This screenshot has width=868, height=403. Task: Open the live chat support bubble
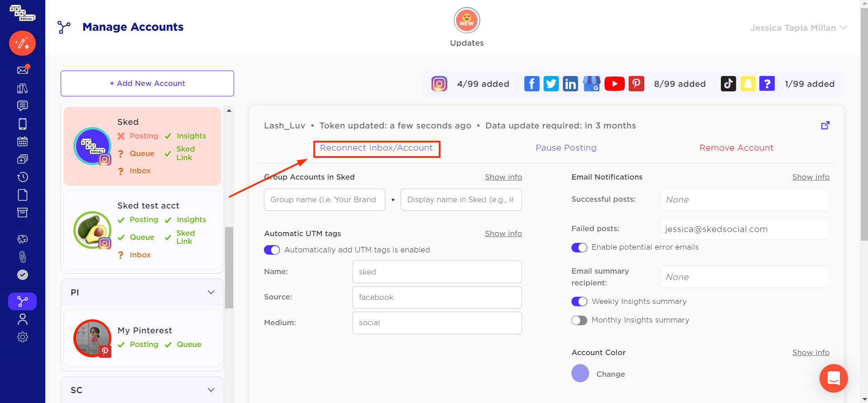click(x=834, y=378)
